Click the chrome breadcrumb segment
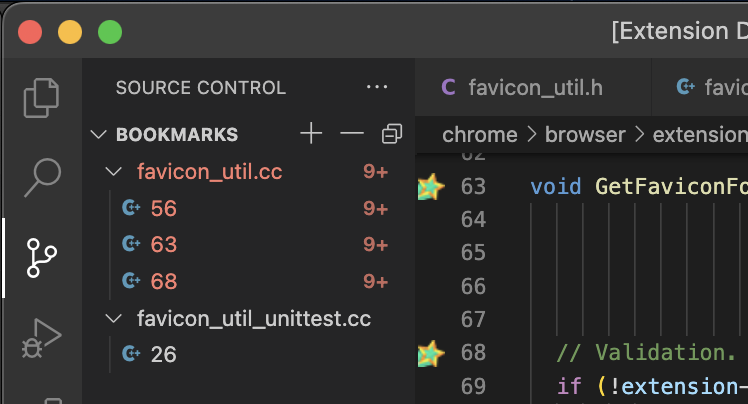Screen dimensions: 748x404 [479, 135]
